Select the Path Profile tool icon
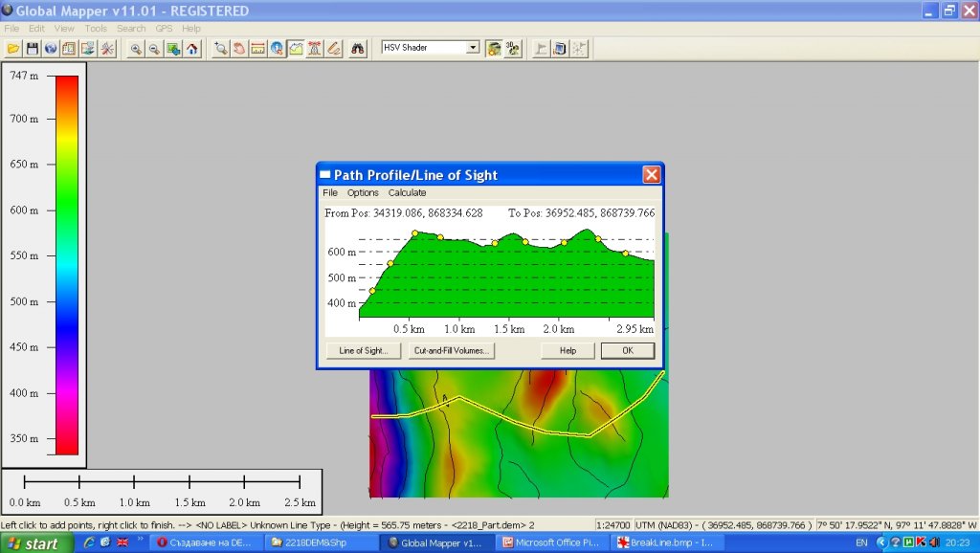 (296, 48)
